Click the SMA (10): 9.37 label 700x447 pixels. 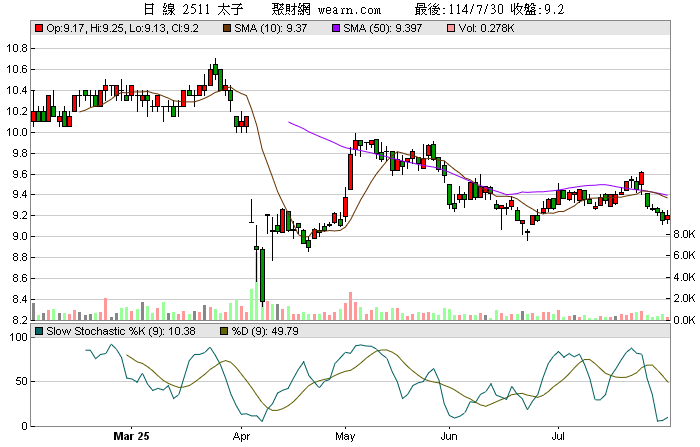pyautogui.click(x=271, y=28)
